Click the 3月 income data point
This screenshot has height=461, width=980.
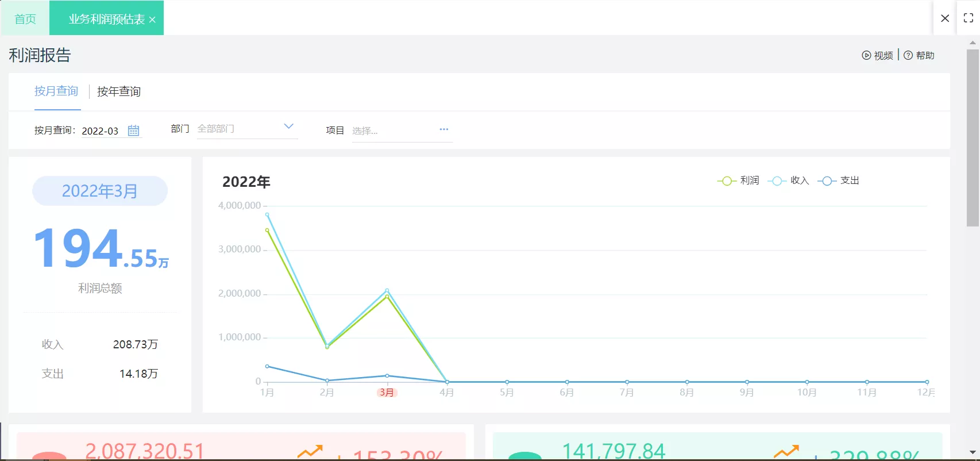387,290
